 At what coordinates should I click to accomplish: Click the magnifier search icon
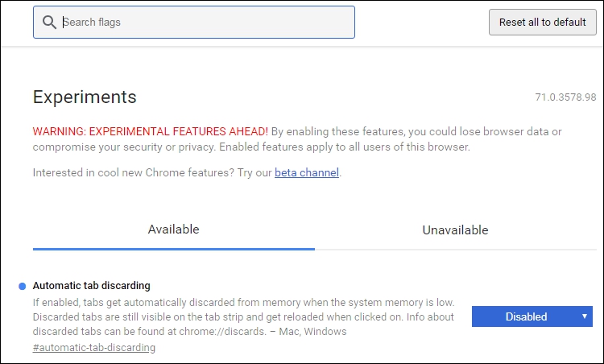pyautogui.click(x=49, y=23)
